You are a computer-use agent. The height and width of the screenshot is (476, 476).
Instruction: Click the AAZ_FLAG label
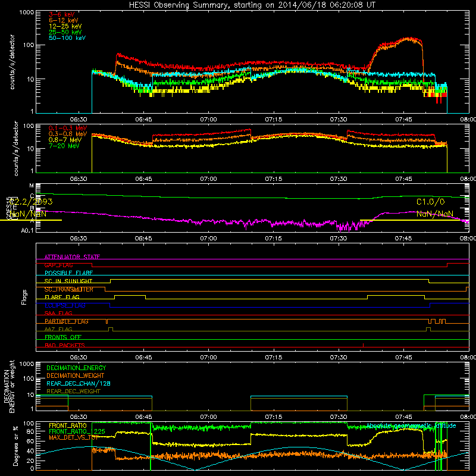coord(58,329)
